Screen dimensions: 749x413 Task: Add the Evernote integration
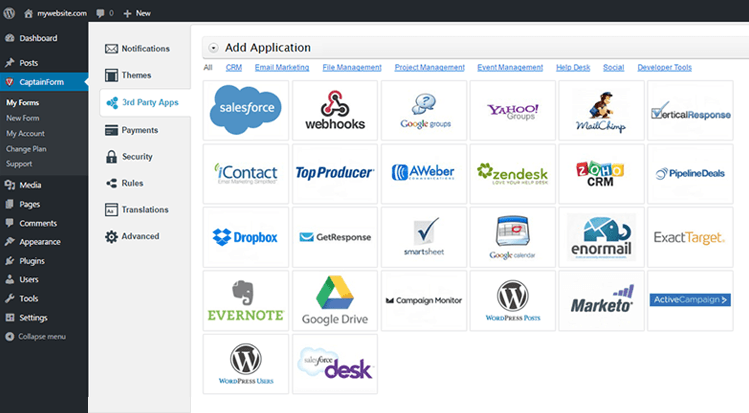[x=246, y=301]
